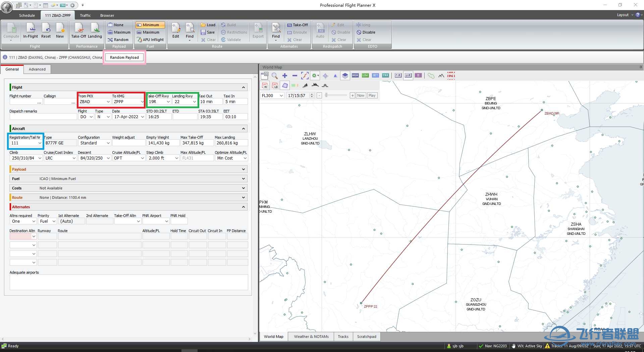Click the map crosshair center icon
The height and width of the screenshot is (352, 644).
tap(325, 76)
